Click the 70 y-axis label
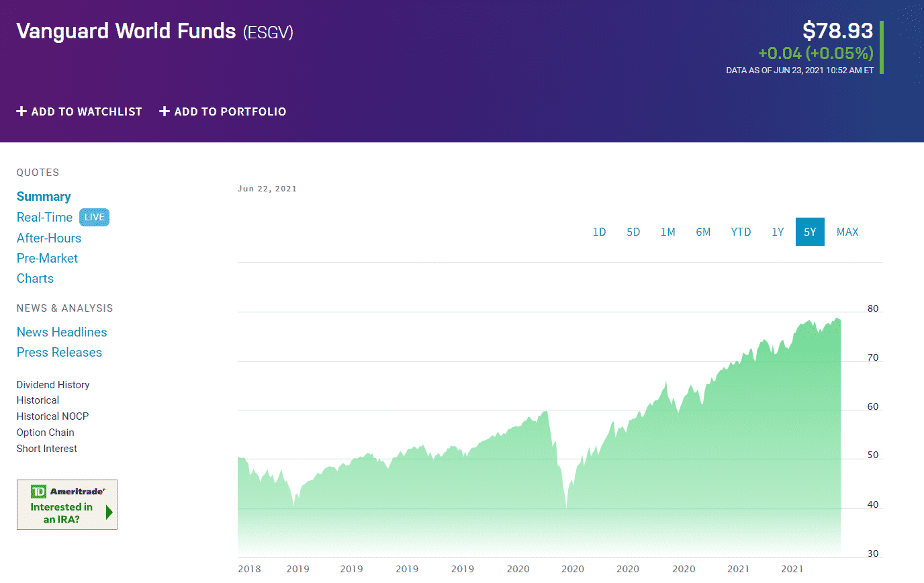This screenshot has width=924, height=583. coord(873,358)
